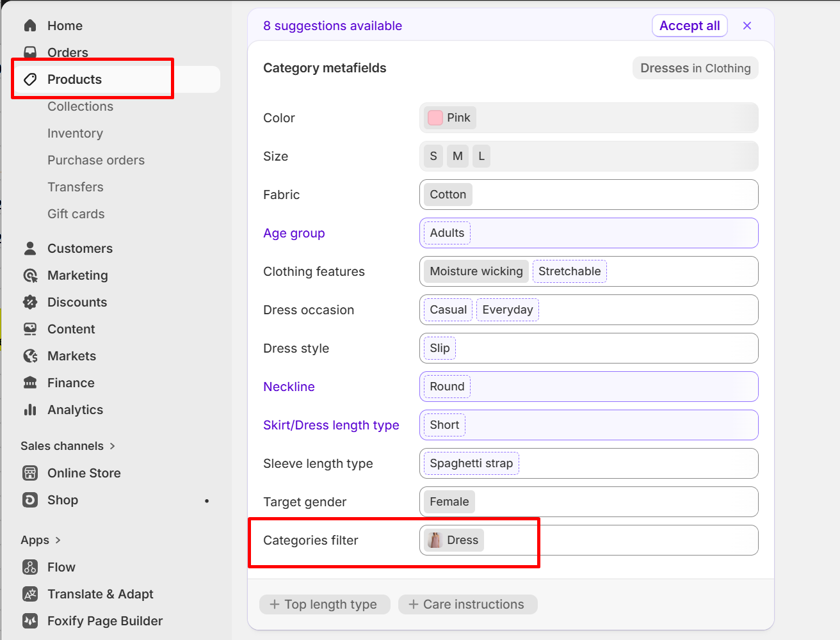Select the size M tag

(x=458, y=156)
